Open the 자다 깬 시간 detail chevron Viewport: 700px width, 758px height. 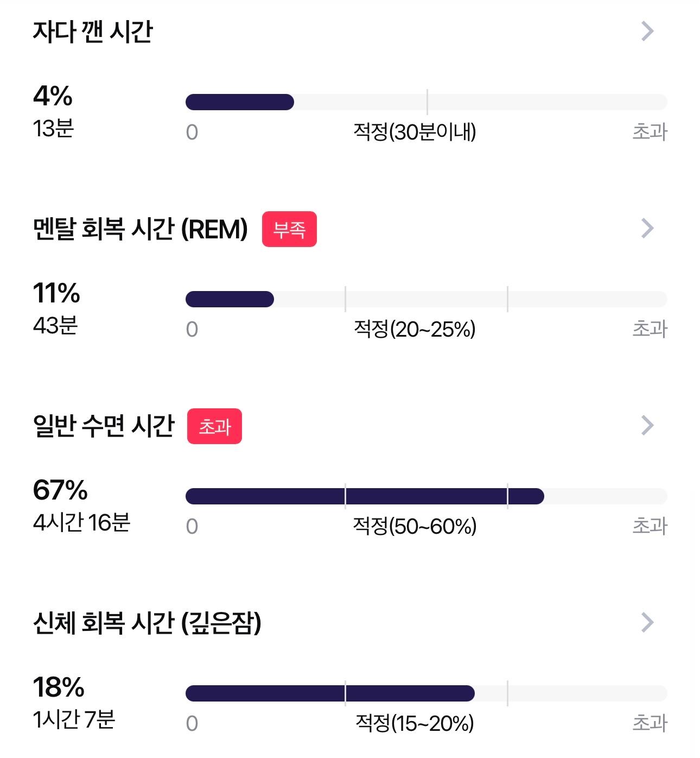tap(647, 31)
